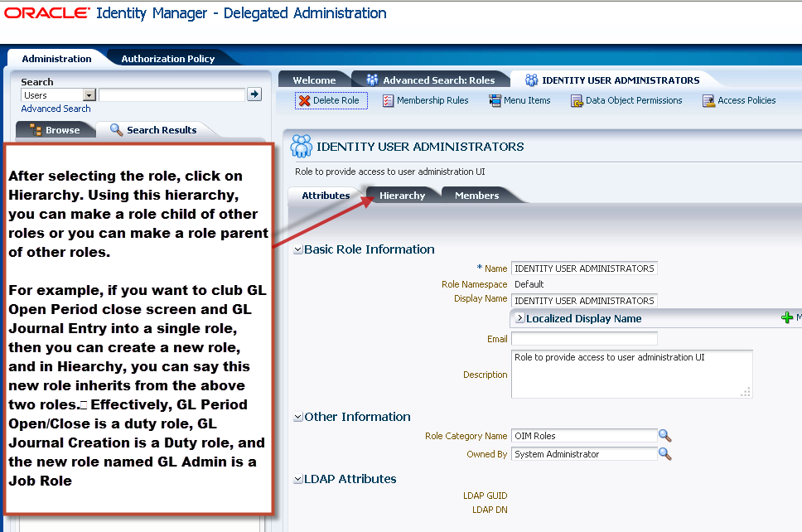Collapse the LDAP Attributes section

pos(298,479)
